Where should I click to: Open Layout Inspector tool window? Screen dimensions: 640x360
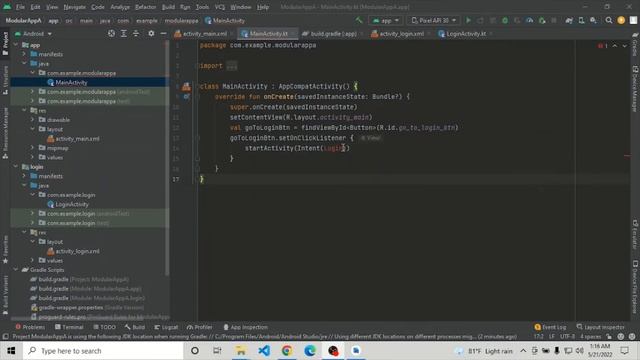pyautogui.click(x=600, y=327)
